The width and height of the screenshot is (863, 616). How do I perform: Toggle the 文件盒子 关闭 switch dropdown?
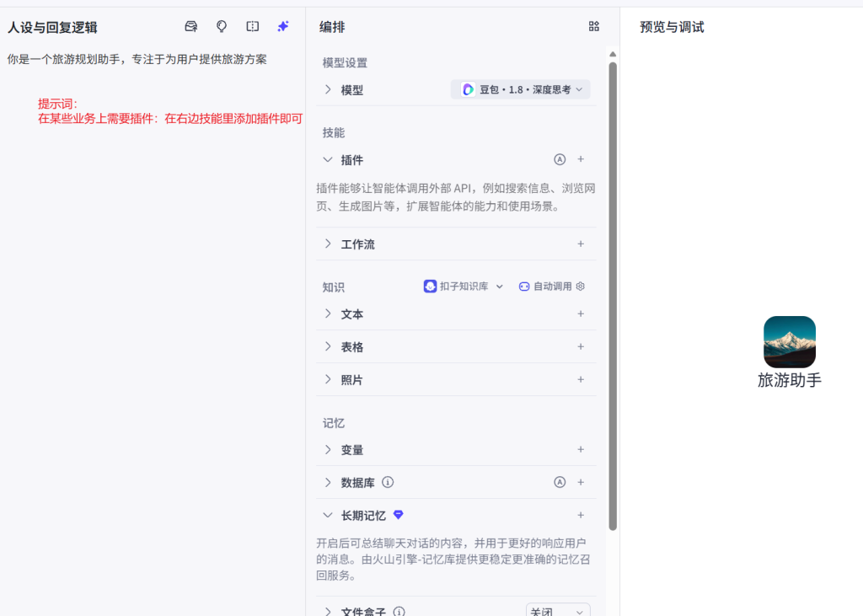(558, 610)
